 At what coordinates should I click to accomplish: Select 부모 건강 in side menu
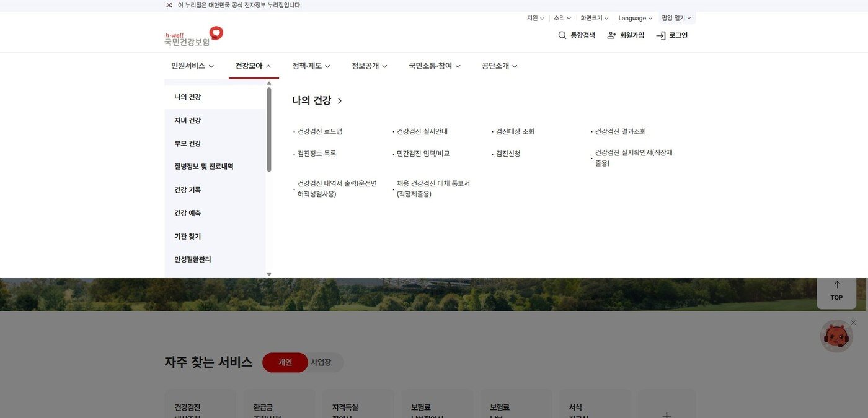coord(215,144)
